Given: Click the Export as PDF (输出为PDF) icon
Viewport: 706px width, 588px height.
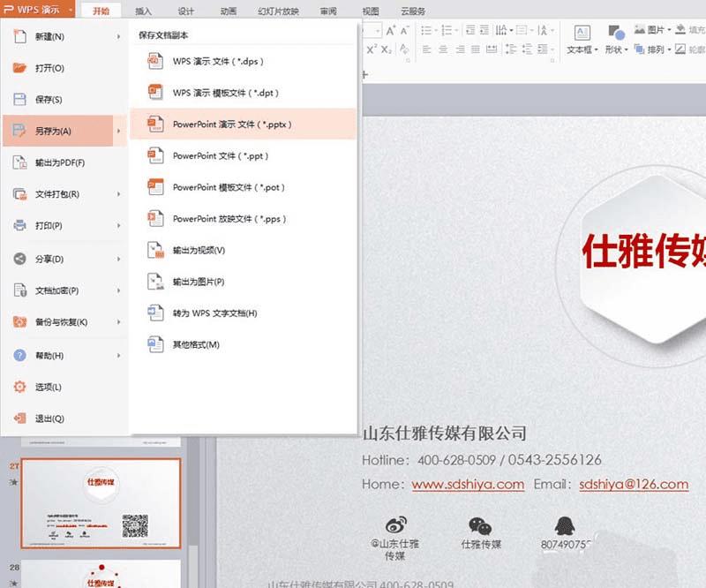Looking at the screenshot, I should tap(19, 162).
